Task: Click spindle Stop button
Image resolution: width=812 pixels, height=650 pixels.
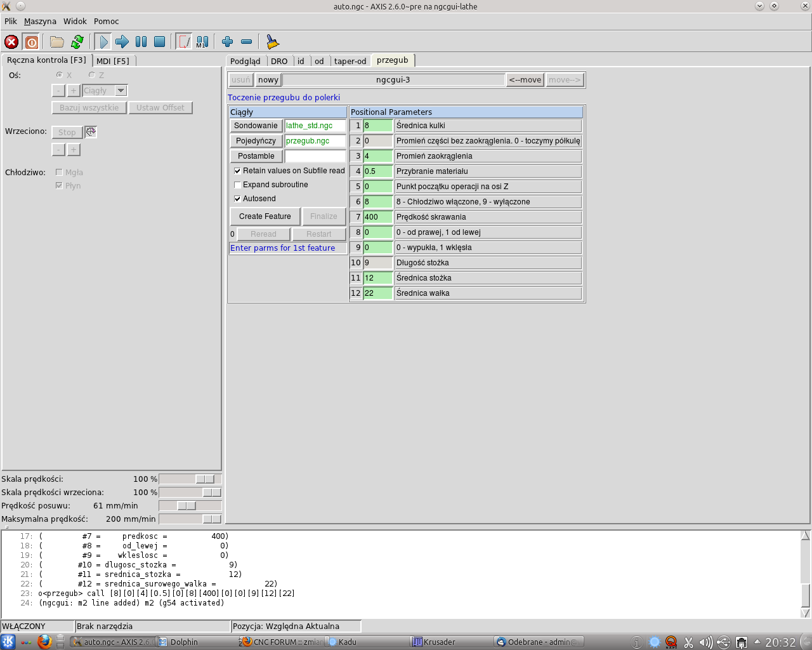Action: (67, 132)
